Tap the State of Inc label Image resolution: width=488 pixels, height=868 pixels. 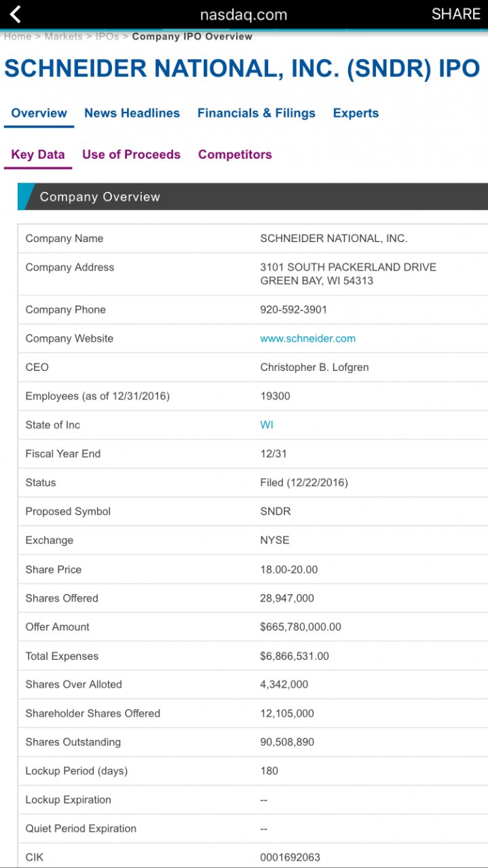point(52,425)
